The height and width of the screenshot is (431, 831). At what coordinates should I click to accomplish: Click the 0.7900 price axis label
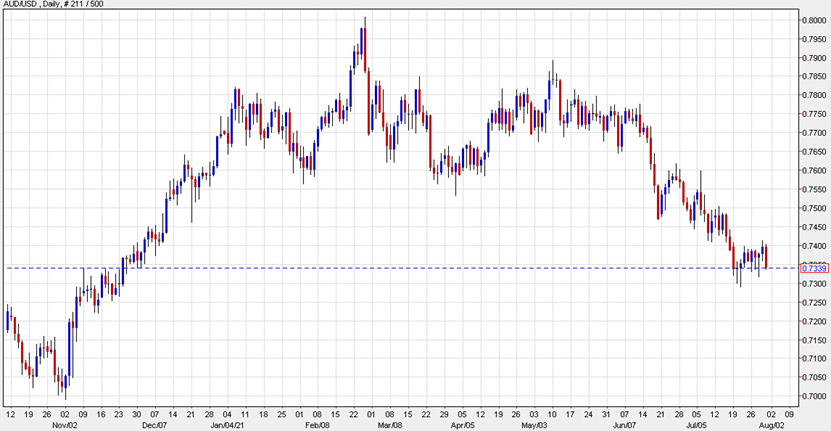pos(815,58)
